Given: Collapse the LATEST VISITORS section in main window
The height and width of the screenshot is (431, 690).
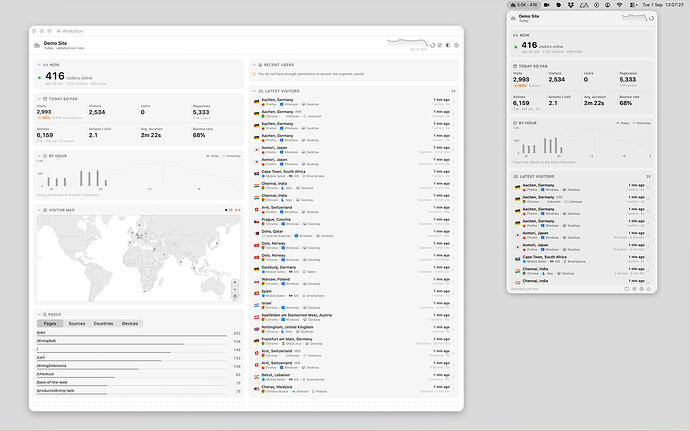Looking at the screenshot, I should (x=254, y=91).
